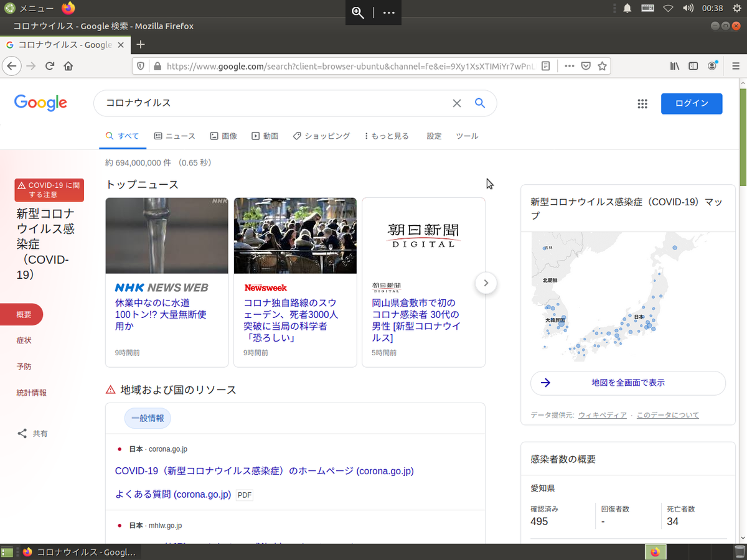Toggle the Firefox sidebar panel
The width and height of the screenshot is (747, 560).
[693, 66]
